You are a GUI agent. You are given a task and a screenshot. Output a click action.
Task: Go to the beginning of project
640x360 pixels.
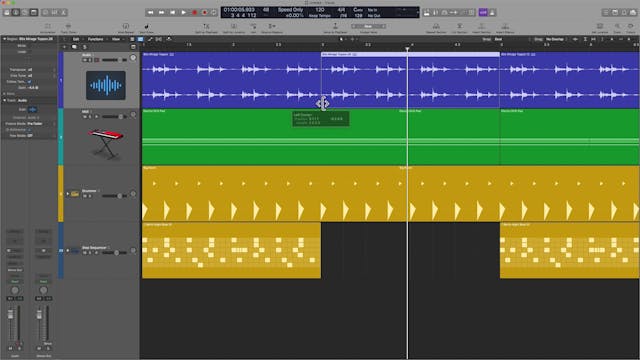(x=173, y=13)
